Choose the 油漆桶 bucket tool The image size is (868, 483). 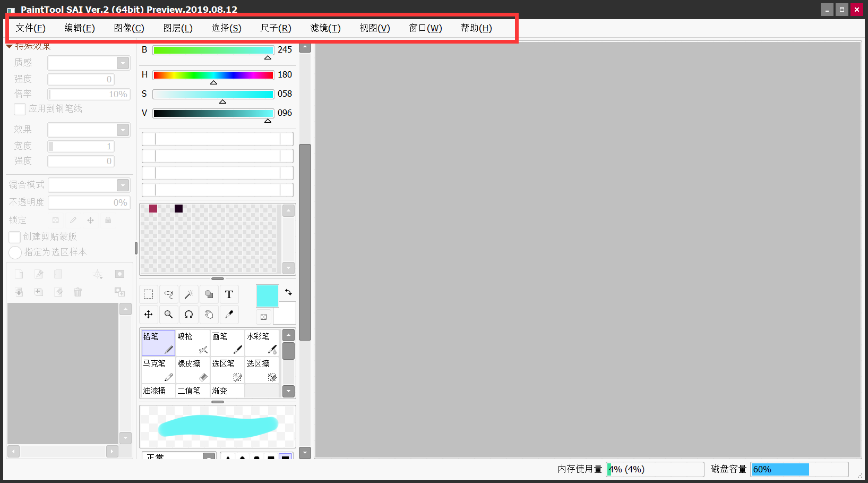pos(158,391)
